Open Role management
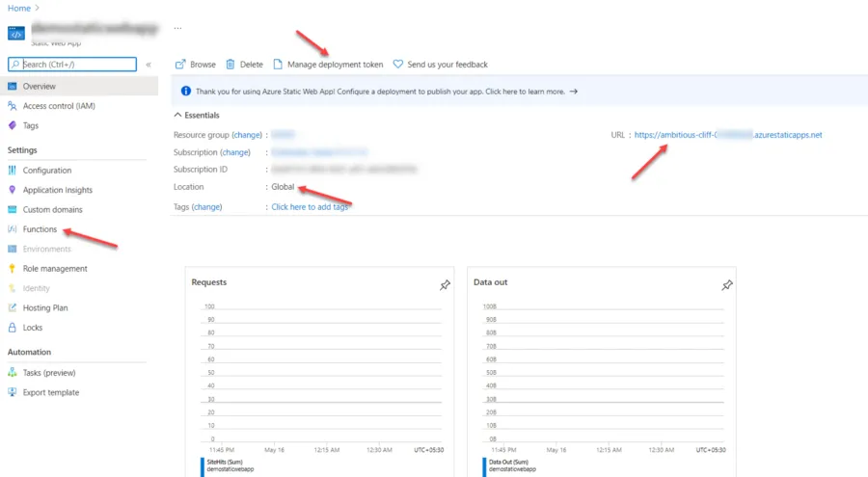868x477 pixels. tap(55, 269)
